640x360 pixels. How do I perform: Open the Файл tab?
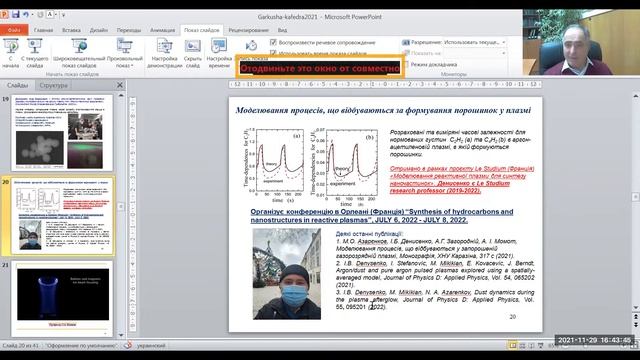tap(14, 30)
